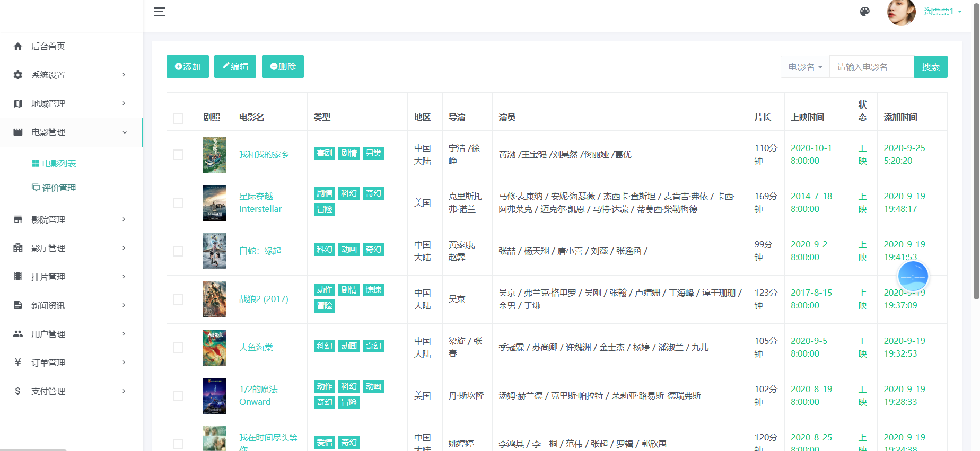
Task: Check the row for 我和我的家乡
Action: click(178, 155)
